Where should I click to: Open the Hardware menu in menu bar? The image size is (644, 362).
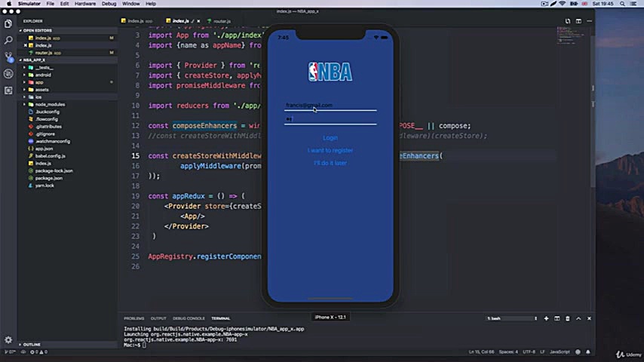85,4
